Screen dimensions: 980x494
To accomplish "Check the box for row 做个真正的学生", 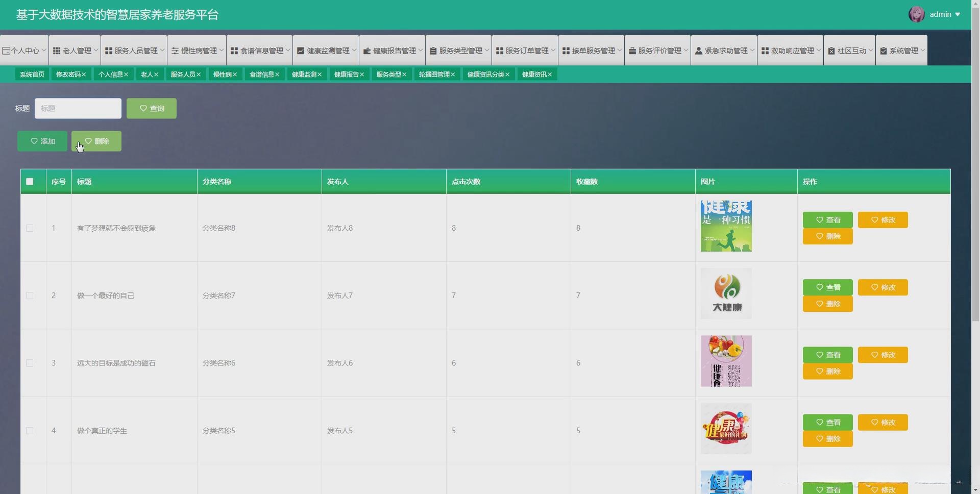I will (30, 431).
